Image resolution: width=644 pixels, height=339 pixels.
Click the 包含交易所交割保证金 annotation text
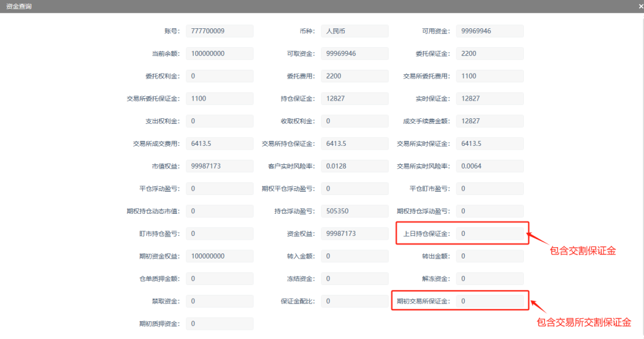[584, 322]
